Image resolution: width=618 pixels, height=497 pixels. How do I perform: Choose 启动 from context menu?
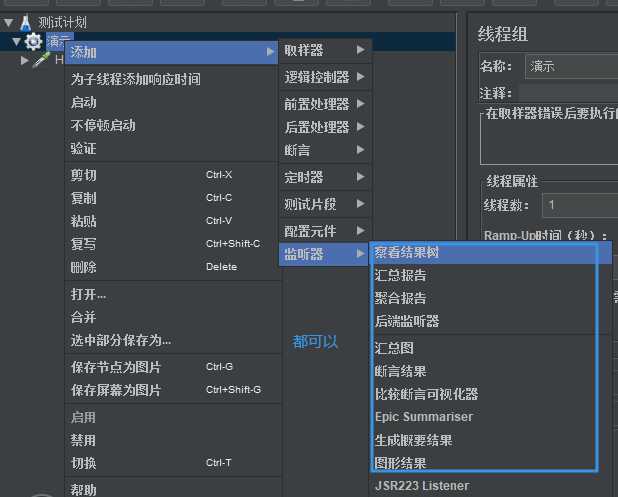pyautogui.click(x=173, y=102)
